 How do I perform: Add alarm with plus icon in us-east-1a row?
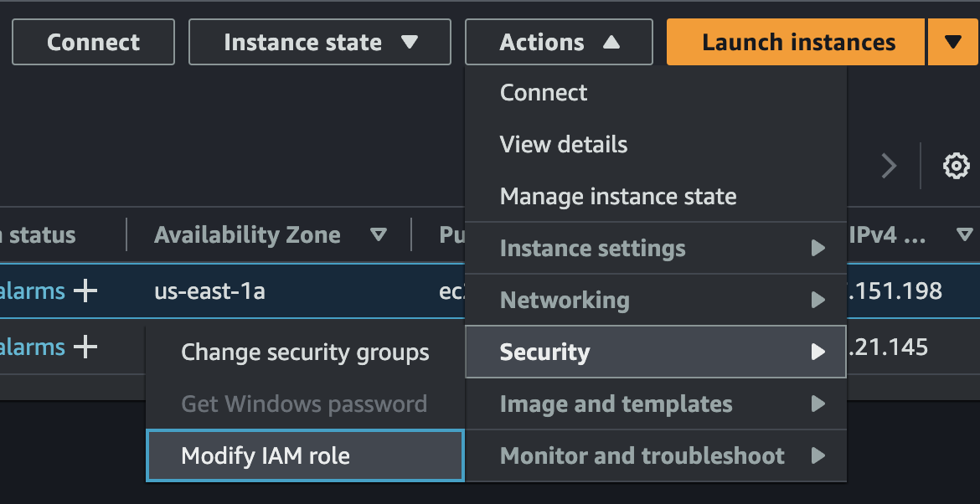pos(85,291)
